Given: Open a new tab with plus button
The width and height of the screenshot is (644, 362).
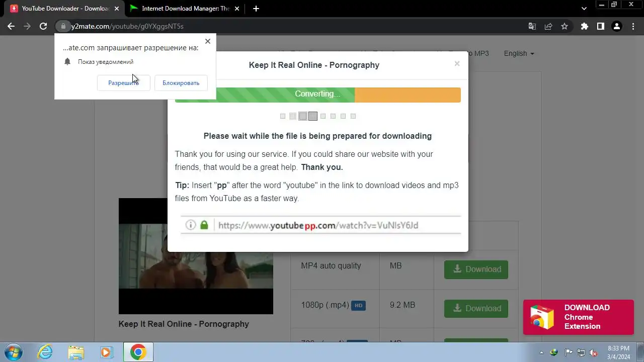Looking at the screenshot, I should point(256,9).
